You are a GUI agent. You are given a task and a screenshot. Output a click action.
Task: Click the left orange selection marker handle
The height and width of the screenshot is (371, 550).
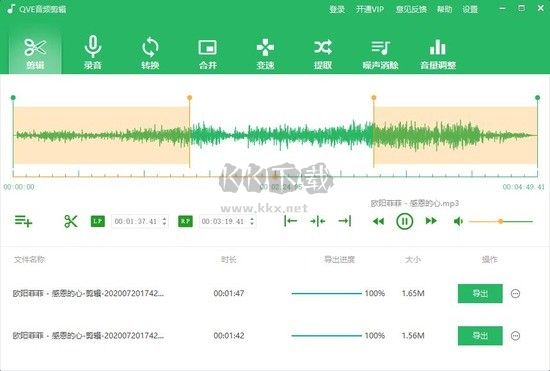click(189, 97)
